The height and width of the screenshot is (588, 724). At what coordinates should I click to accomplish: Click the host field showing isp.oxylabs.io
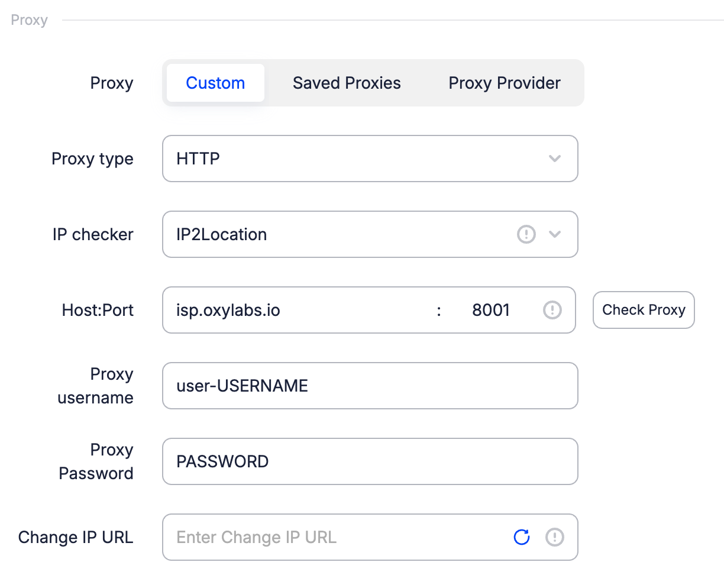click(296, 310)
